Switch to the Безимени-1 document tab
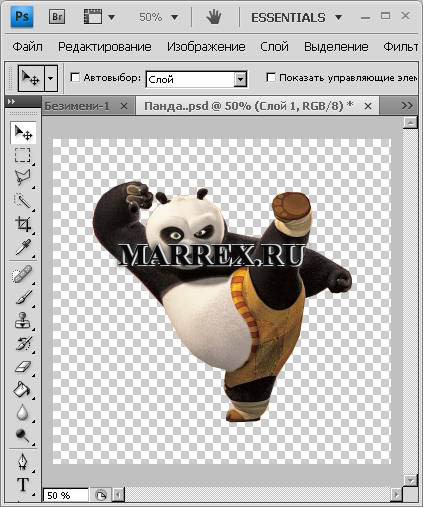This screenshot has height=507, width=423. (x=77, y=106)
